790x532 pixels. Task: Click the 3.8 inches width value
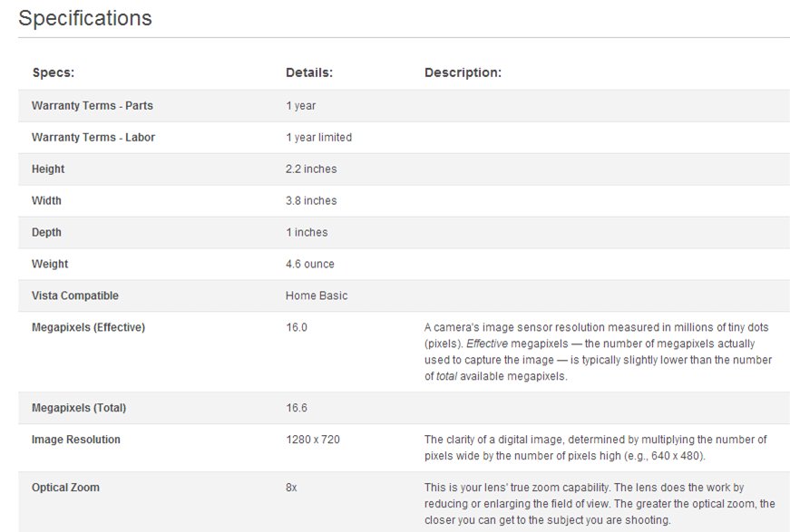311,201
